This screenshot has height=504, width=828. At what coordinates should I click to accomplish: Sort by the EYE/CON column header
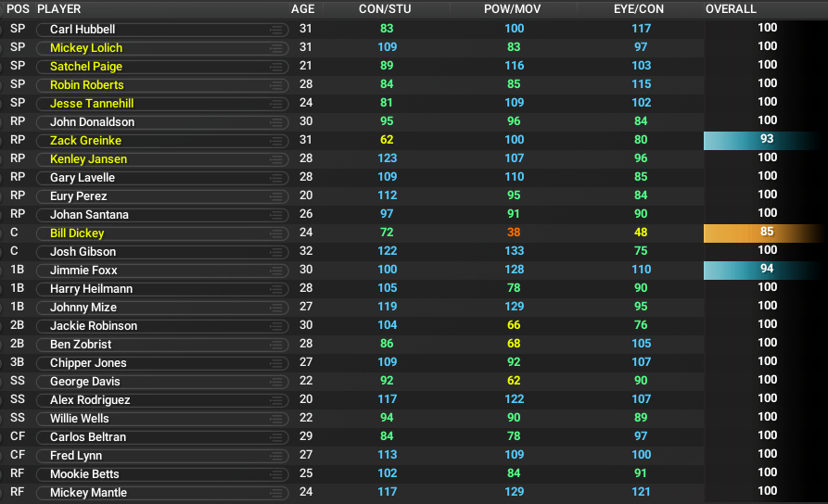coord(639,9)
